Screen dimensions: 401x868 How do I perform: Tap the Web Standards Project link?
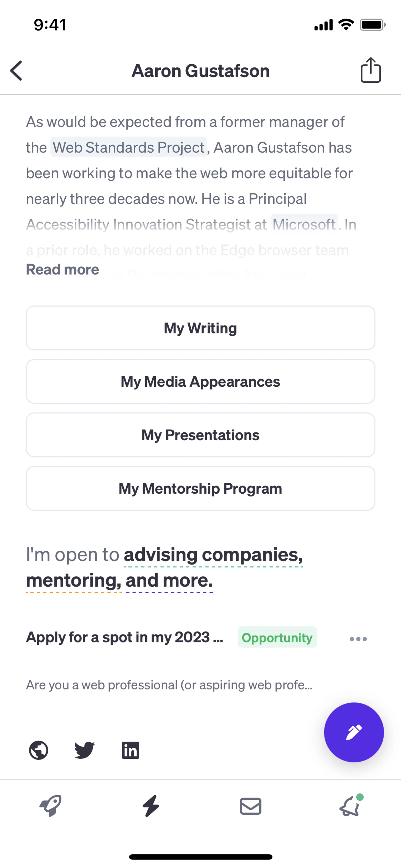pyautogui.click(x=129, y=147)
